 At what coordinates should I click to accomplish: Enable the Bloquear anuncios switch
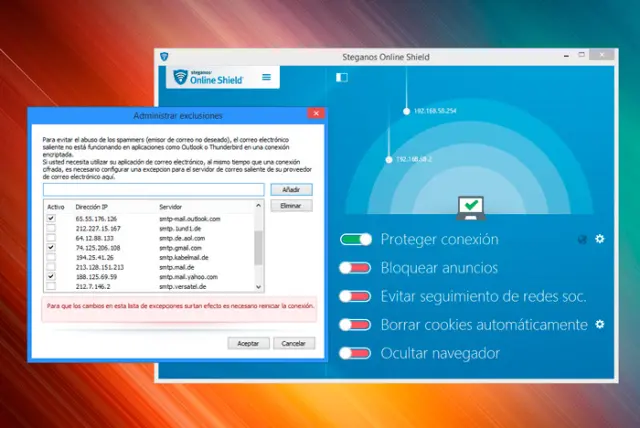coord(355,268)
